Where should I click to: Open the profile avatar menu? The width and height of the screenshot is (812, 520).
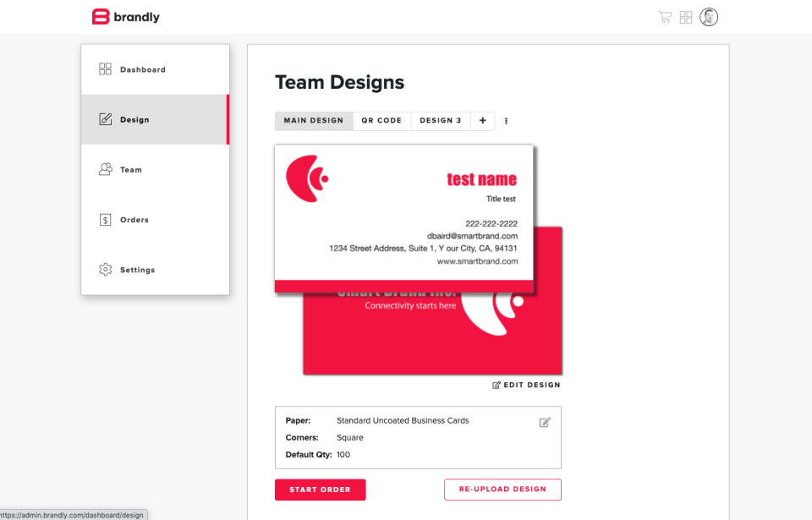tap(708, 16)
